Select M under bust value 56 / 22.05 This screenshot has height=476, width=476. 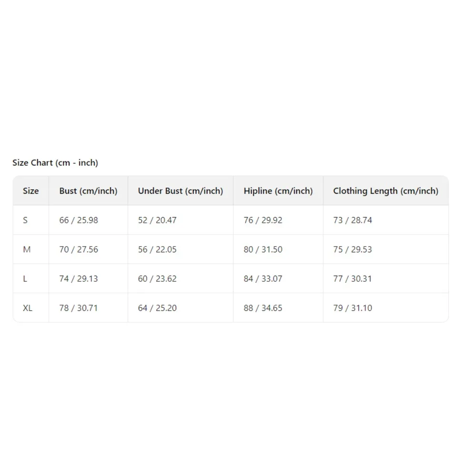tap(157, 249)
